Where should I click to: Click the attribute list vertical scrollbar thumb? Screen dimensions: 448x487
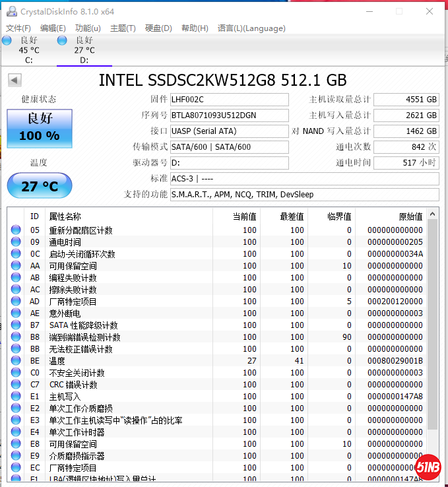(x=432, y=325)
